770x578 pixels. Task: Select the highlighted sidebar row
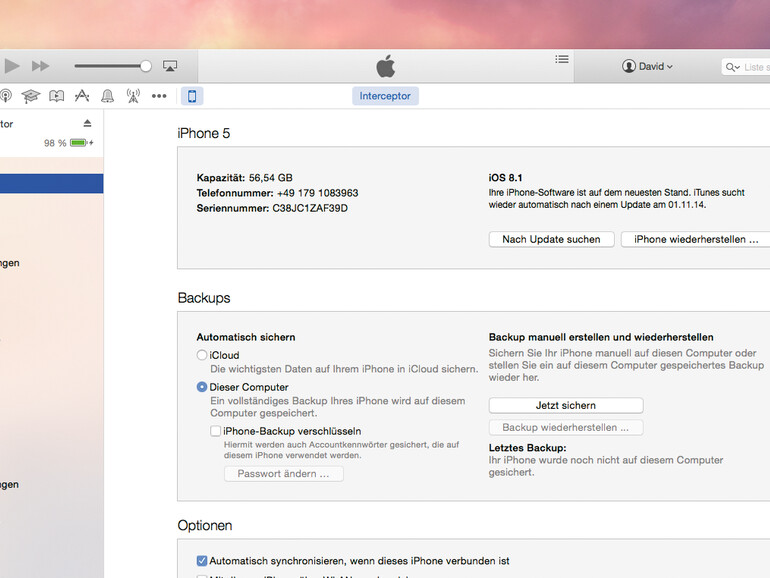(52, 184)
